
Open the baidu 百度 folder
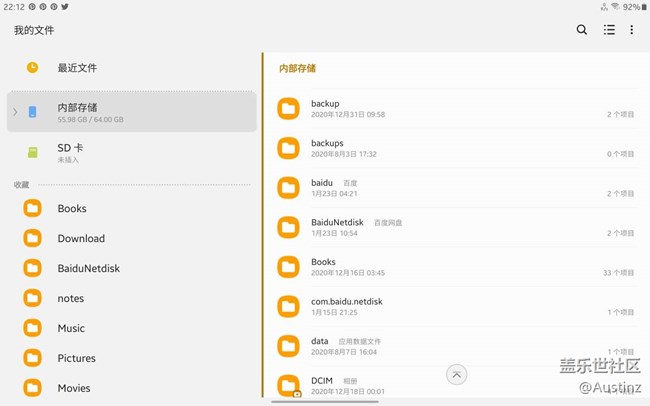[x=321, y=187]
